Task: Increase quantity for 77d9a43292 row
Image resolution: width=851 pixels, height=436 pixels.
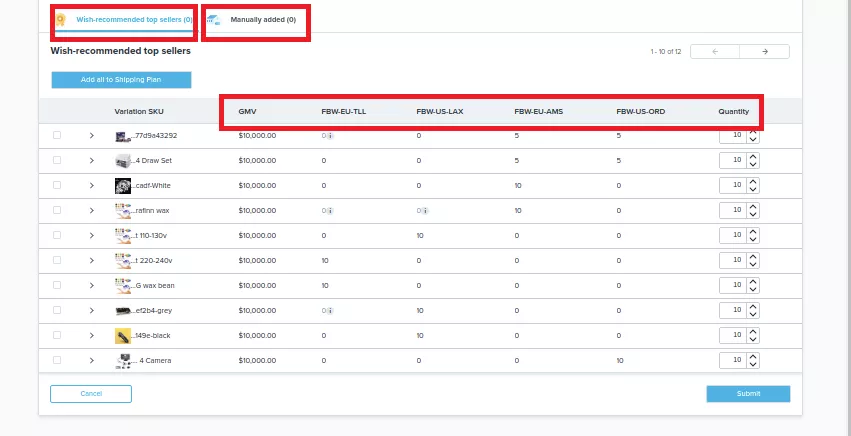Action: [x=753, y=132]
